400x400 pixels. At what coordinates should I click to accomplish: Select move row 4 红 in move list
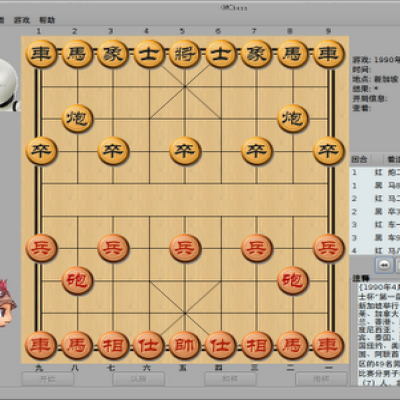click(x=375, y=250)
